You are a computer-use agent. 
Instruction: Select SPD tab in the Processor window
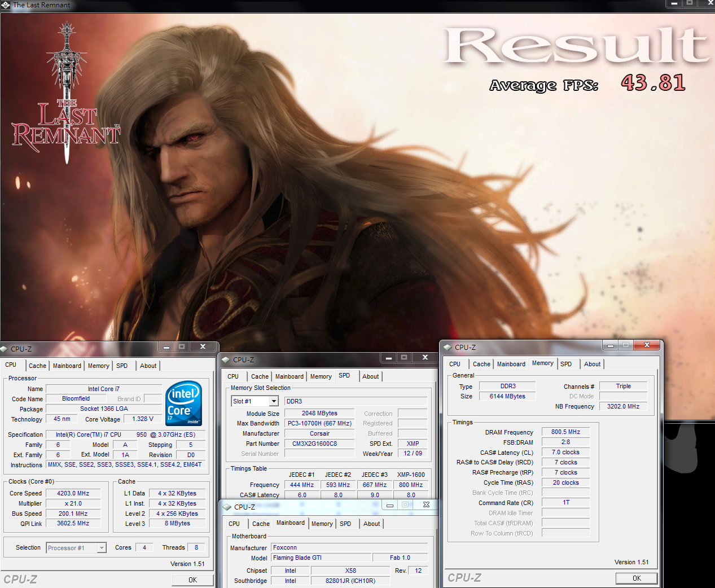point(122,366)
